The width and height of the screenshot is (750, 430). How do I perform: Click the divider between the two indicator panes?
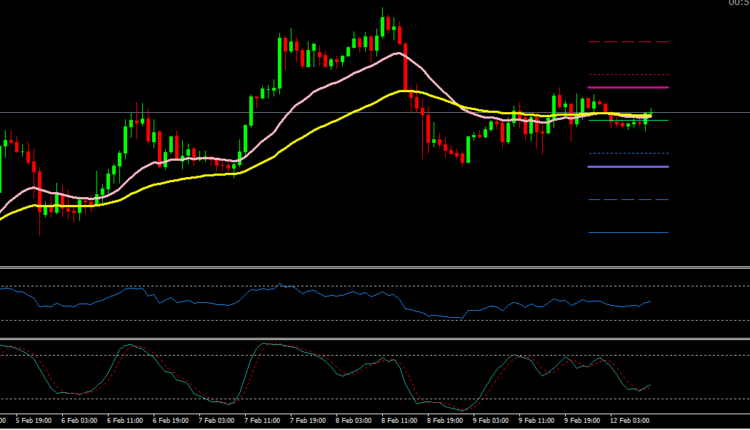click(375, 338)
